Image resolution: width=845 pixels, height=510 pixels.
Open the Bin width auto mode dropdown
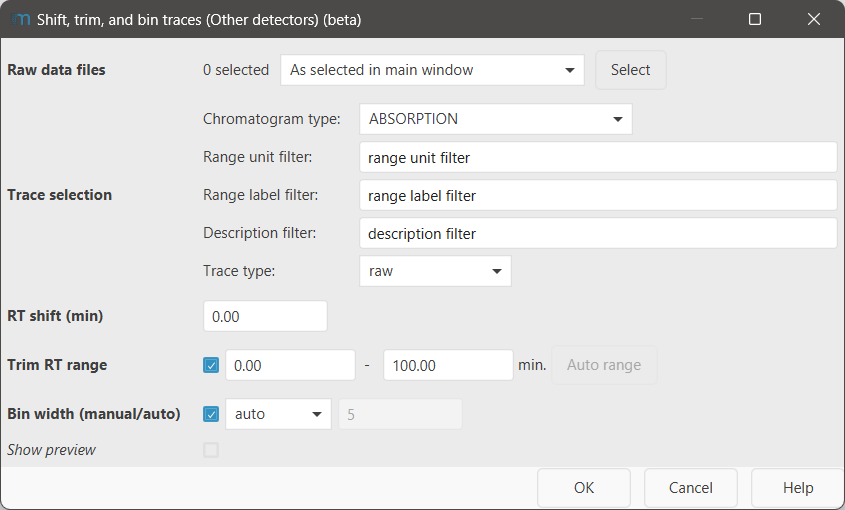pyautogui.click(x=278, y=414)
